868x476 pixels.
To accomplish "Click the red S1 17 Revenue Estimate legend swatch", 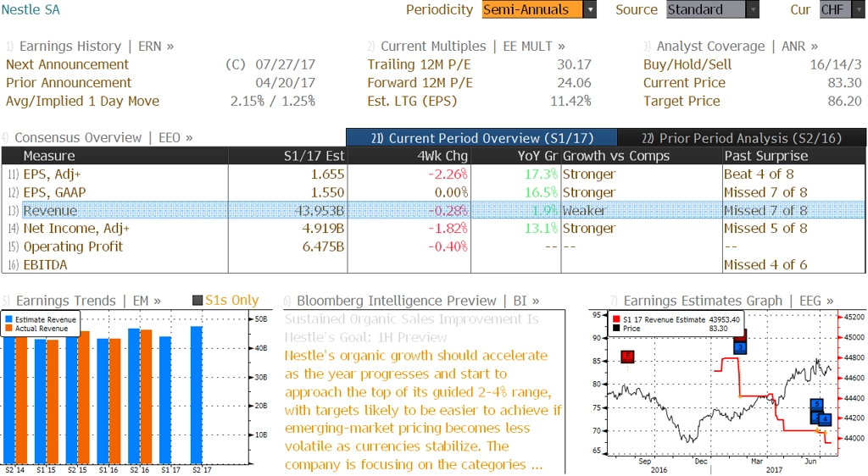I will 616,319.
